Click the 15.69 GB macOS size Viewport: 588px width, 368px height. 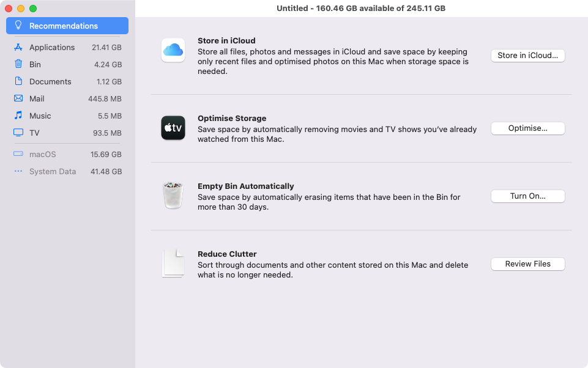[106, 155]
